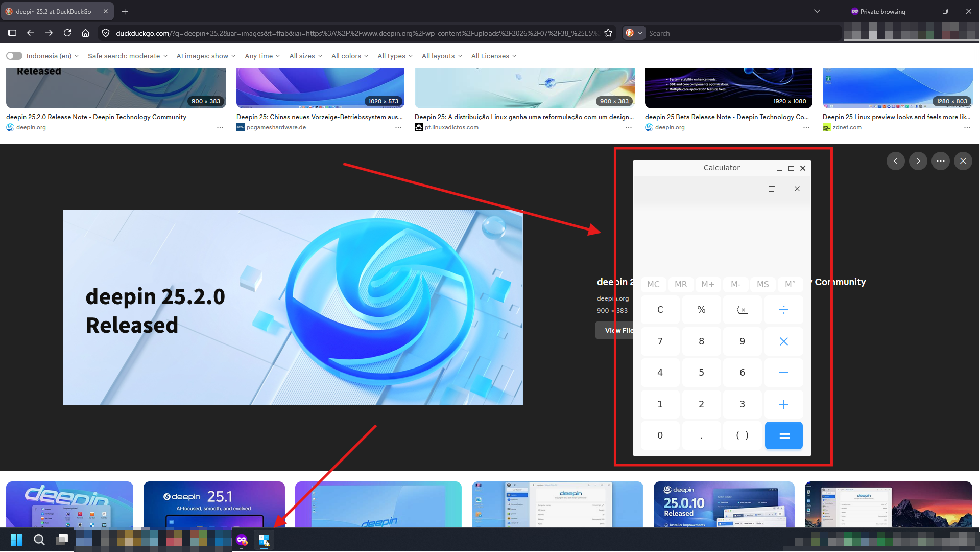Click the highlighted taskbar app icon
Viewport: 980px width, 552px height.
coord(264,540)
